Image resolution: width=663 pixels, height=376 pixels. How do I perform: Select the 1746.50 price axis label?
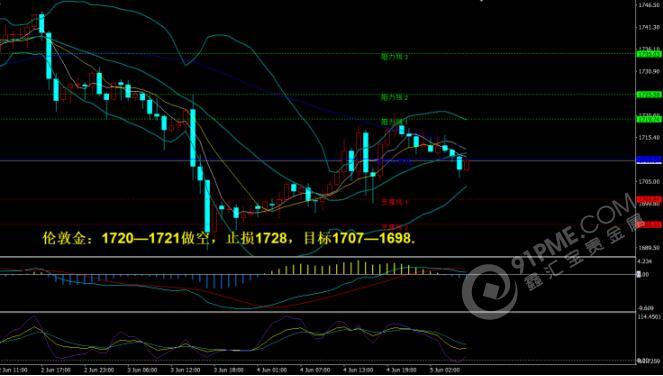[649, 5]
